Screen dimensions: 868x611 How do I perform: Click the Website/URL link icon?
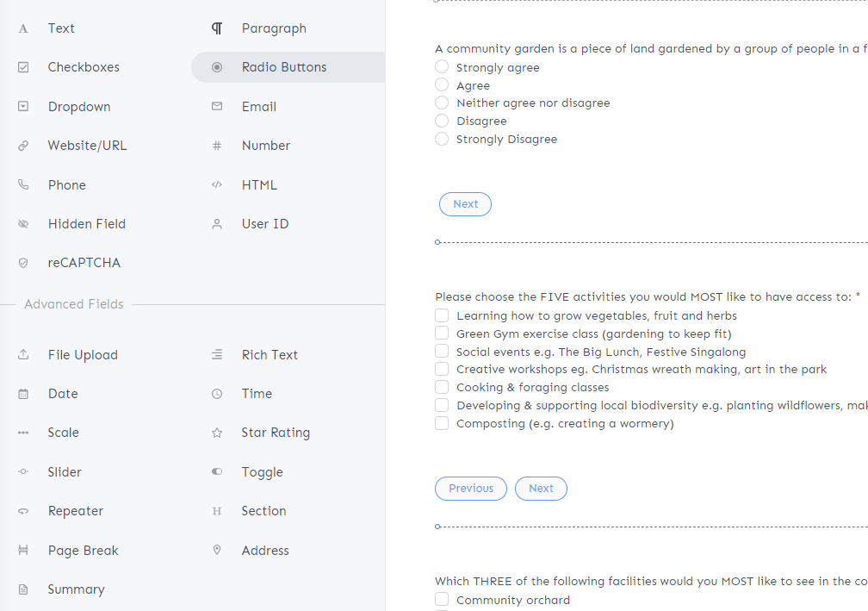pyautogui.click(x=23, y=146)
